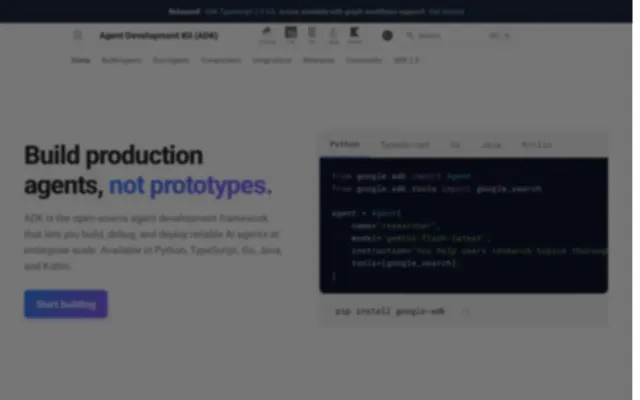
Task: Open the Run Agents nav tab
Action: pos(171,60)
